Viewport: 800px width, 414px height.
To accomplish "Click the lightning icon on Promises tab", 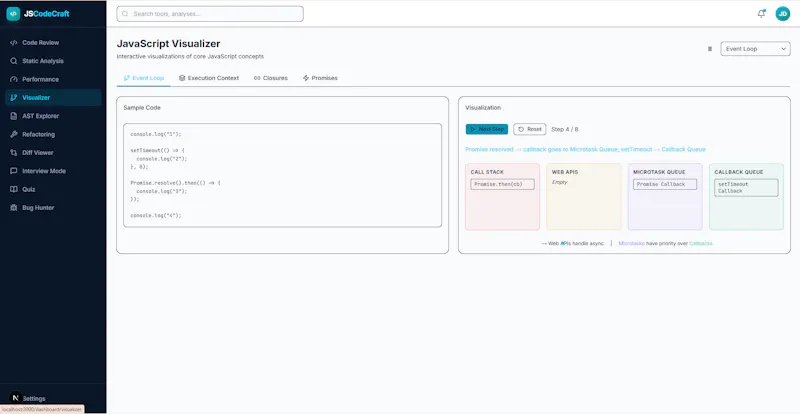I will [306, 78].
